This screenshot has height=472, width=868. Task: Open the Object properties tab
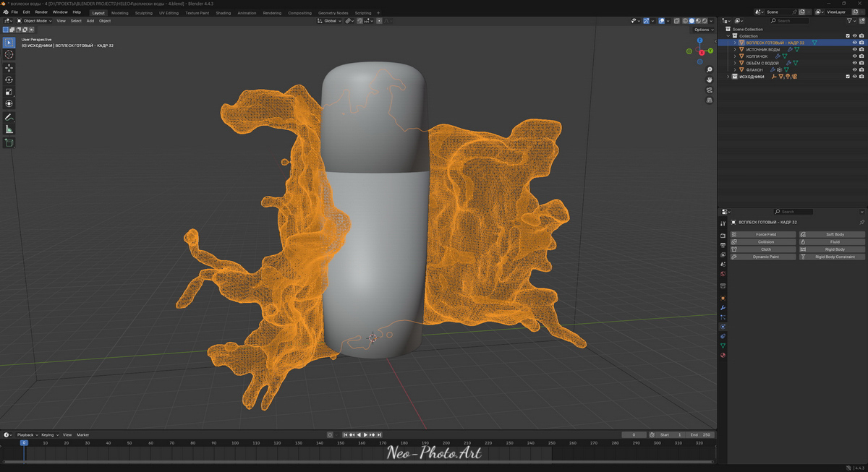point(723,299)
